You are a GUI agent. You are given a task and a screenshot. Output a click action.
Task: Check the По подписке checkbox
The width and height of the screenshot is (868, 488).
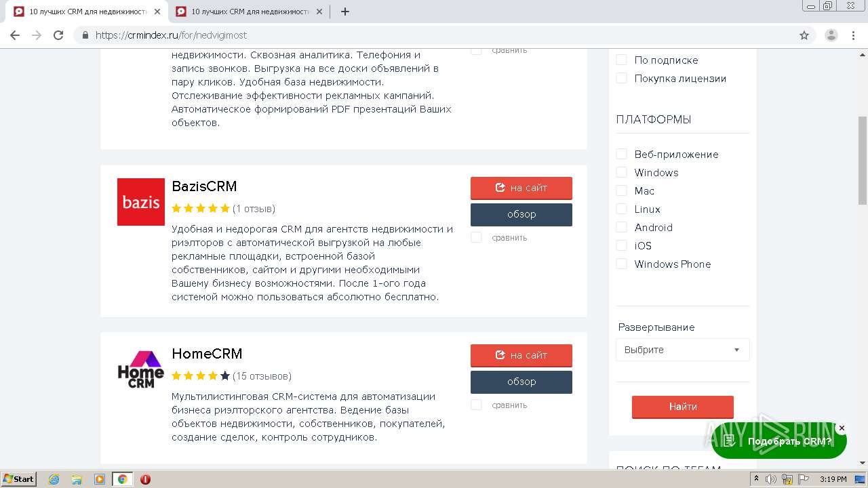(x=621, y=60)
